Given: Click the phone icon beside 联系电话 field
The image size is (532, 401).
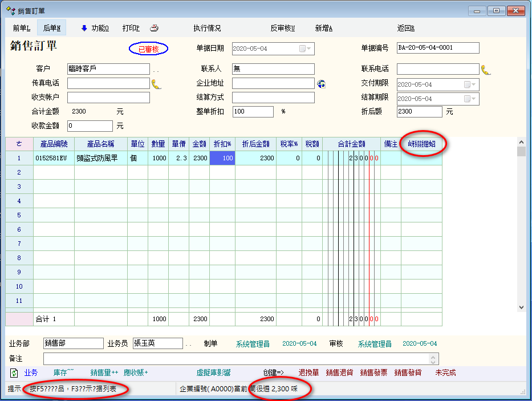Looking at the screenshot, I should [486, 70].
